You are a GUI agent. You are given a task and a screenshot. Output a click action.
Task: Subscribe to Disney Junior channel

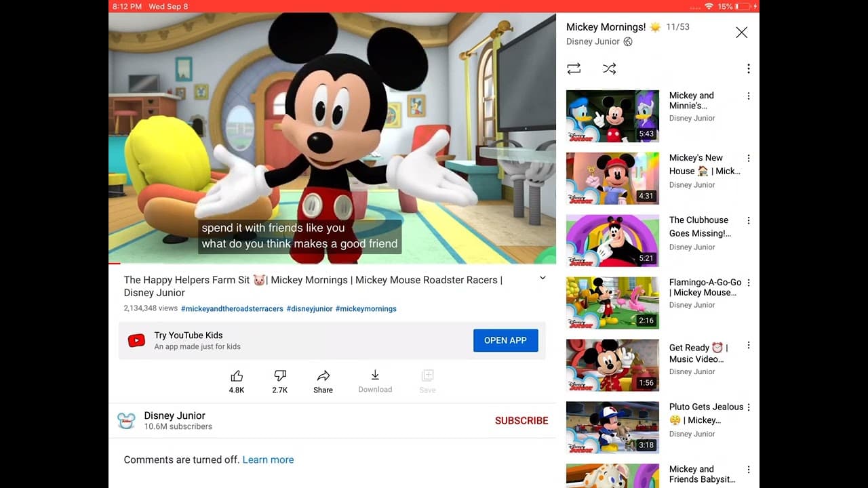[x=521, y=421]
